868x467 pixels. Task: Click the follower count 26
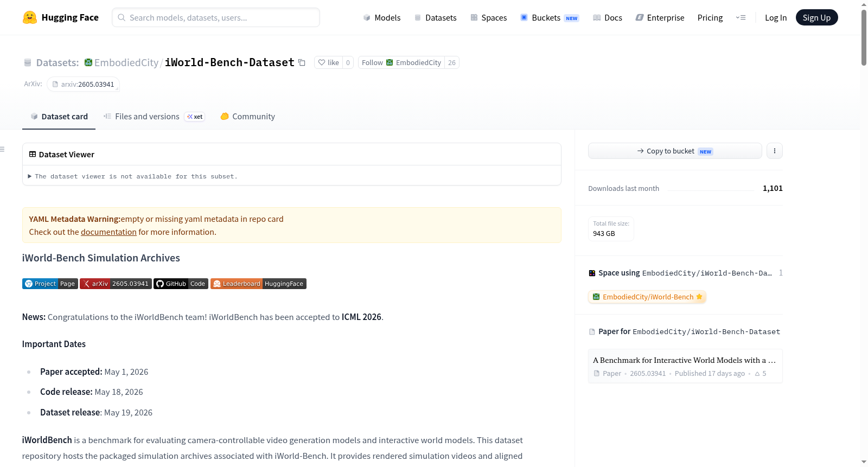point(452,63)
